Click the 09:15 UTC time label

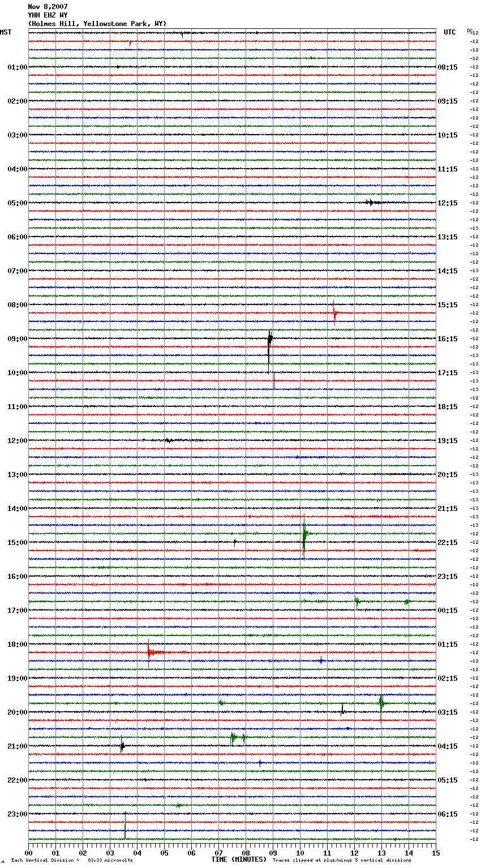pos(448,101)
